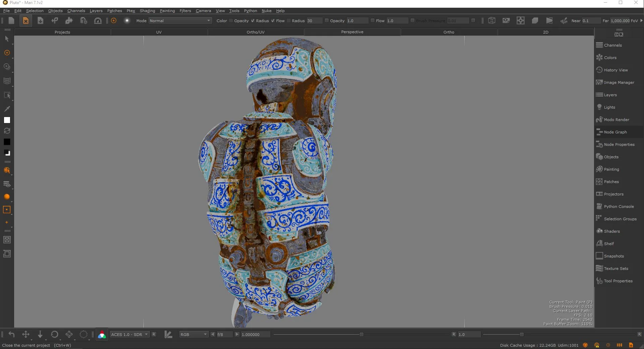This screenshot has width=644, height=349.
Task: Decrease f-stop with the left arrow
Action: click(x=213, y=334)
